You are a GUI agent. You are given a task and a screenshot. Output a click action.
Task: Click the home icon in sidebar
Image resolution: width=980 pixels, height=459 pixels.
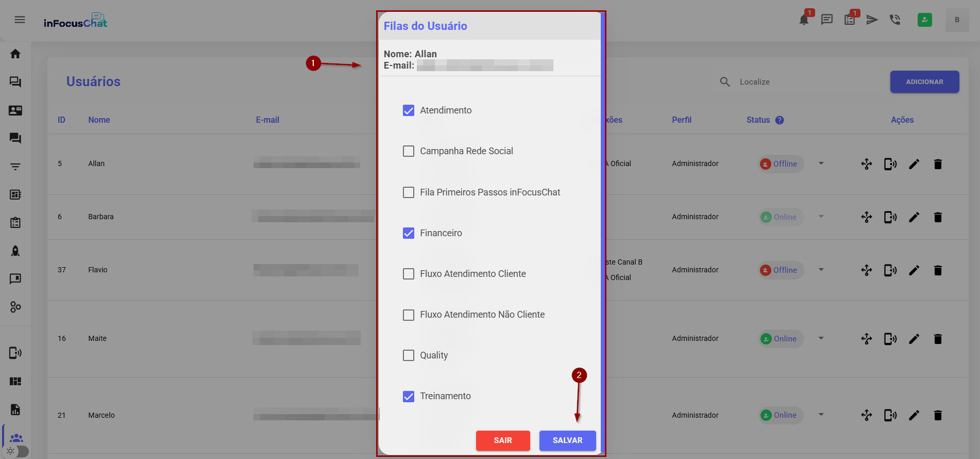coord(15,54)
